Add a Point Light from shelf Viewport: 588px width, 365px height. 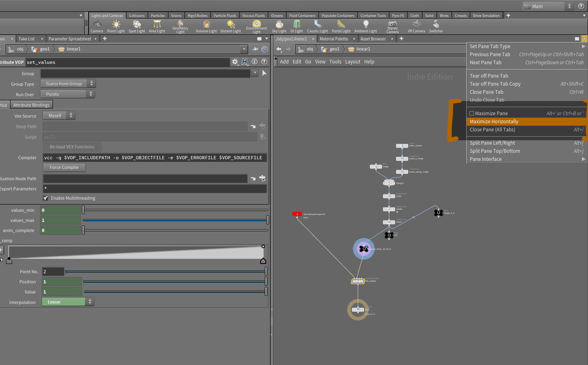click(x=116, y=27)
